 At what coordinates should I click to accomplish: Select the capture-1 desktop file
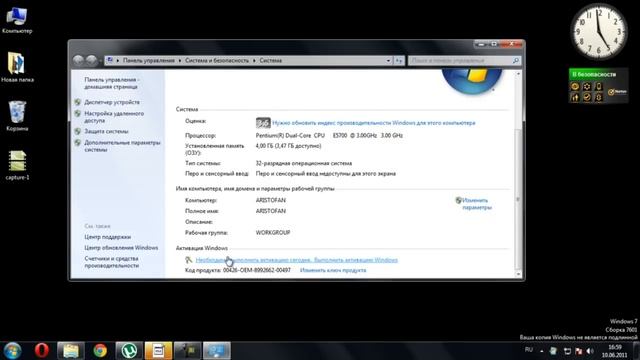(17, 165)
